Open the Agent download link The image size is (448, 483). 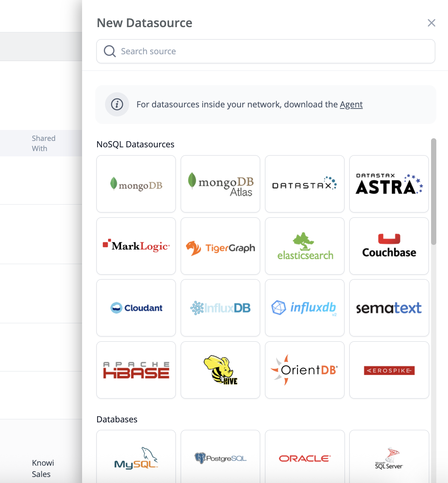[351, 104]
